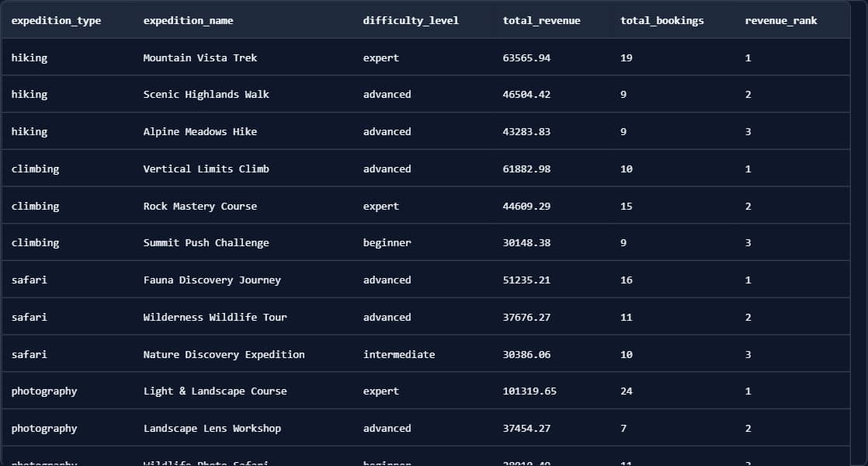Select the difficulty_level column header

411,21
